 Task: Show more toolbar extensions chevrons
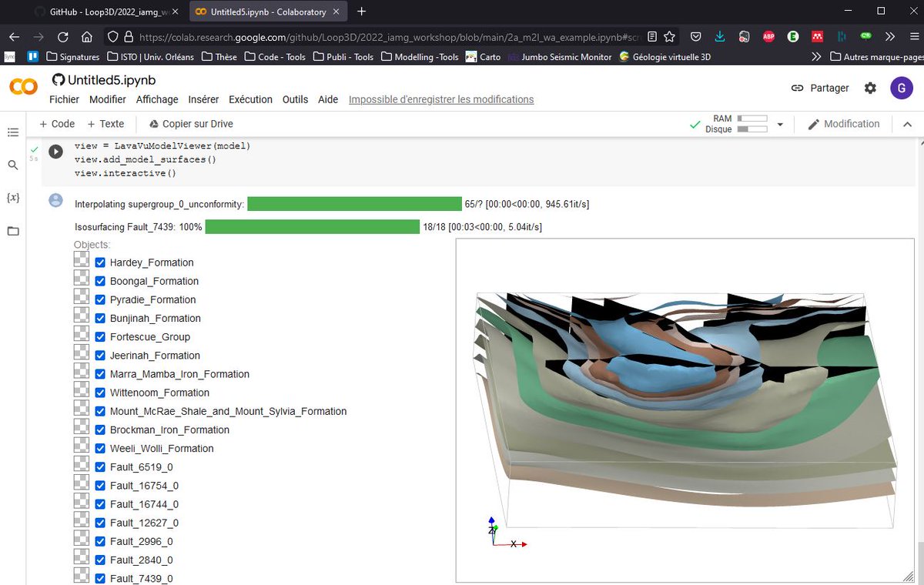pyautogui.click(x=889, y=36)
